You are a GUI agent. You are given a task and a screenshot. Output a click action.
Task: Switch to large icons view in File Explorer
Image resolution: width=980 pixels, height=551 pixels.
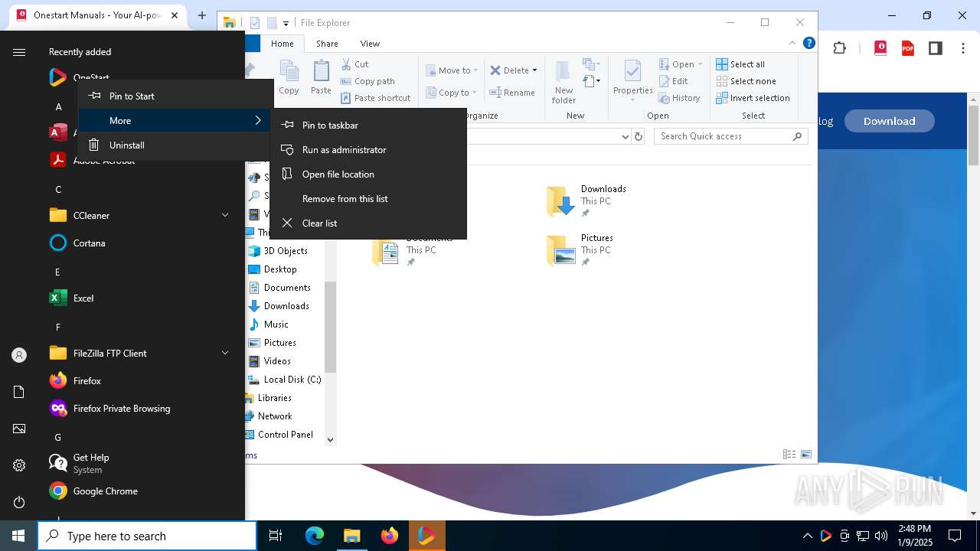pos(806,455)
